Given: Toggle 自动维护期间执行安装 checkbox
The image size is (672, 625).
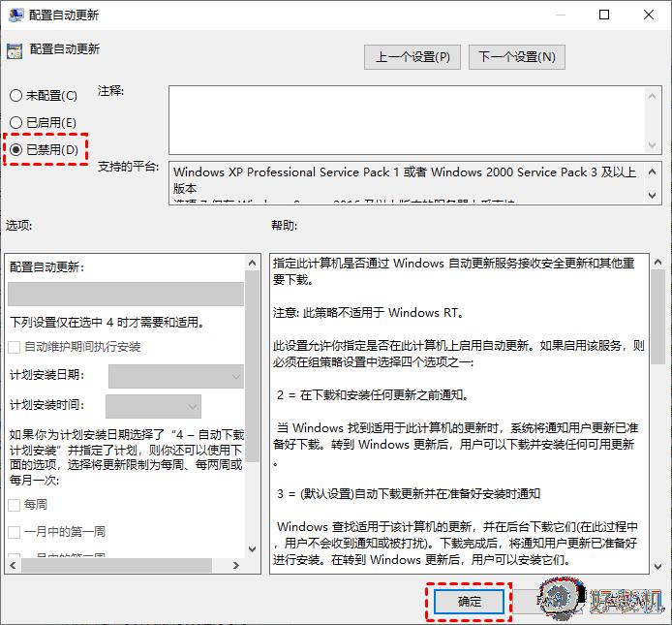Looking at the screenshot, I should click(x=15, y=347).
